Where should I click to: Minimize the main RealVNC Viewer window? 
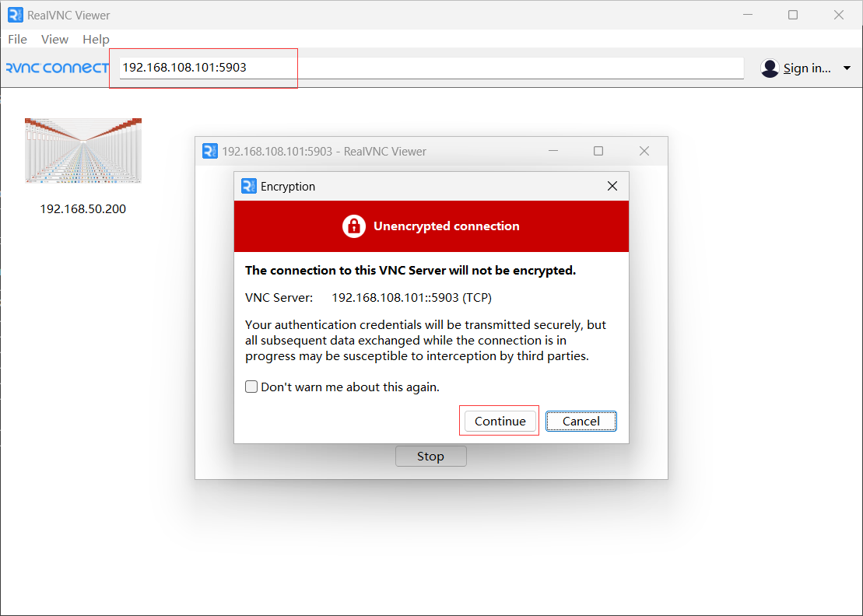[747, 15]
